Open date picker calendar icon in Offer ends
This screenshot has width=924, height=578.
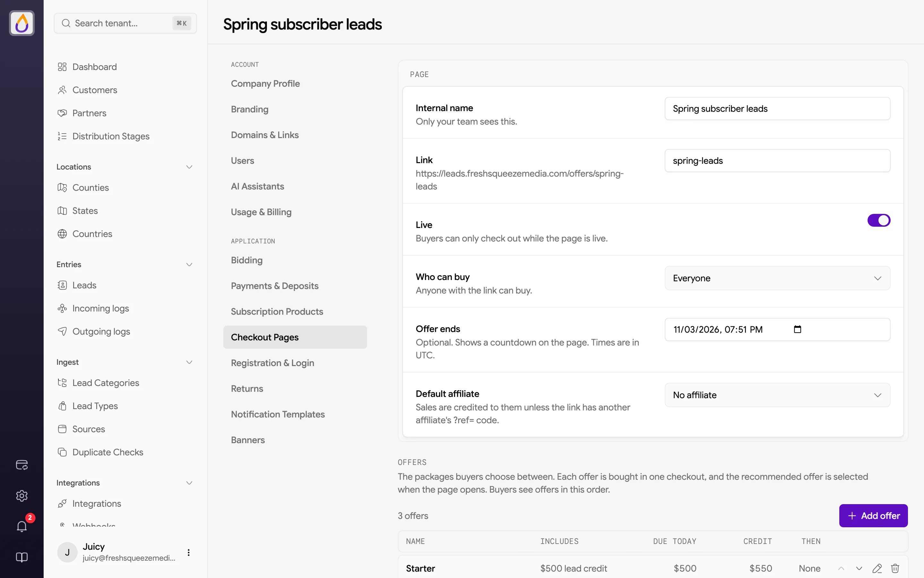(797, 329)
